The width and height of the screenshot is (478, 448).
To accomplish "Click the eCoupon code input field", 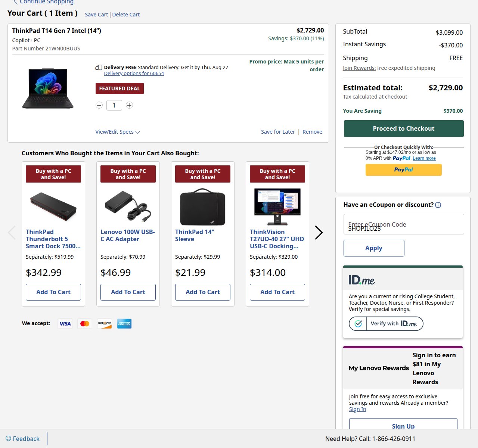I will 404,224.
